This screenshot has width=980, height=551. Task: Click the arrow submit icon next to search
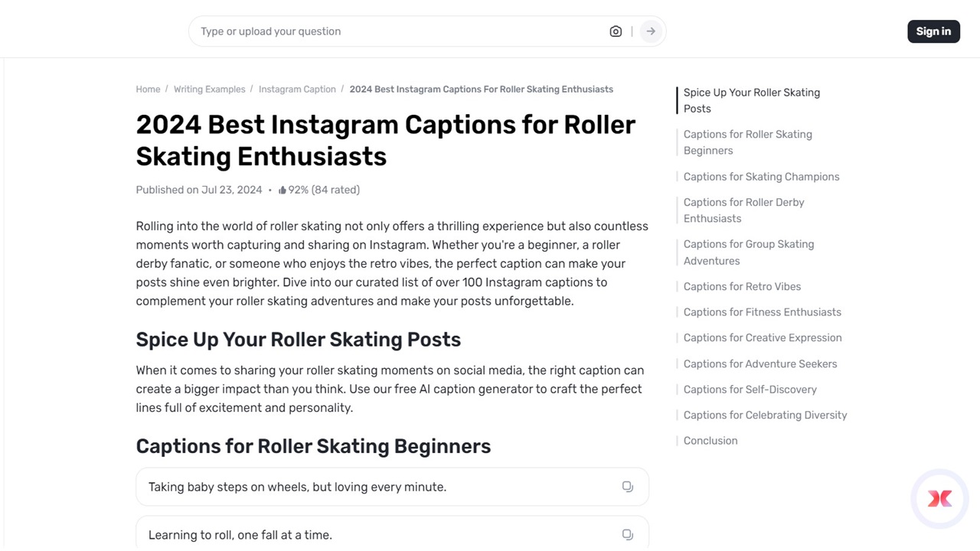[x=649, y=31]
